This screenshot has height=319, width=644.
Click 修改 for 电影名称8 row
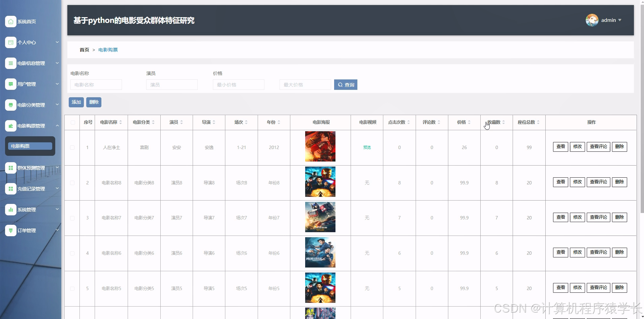tap(577, 182)
